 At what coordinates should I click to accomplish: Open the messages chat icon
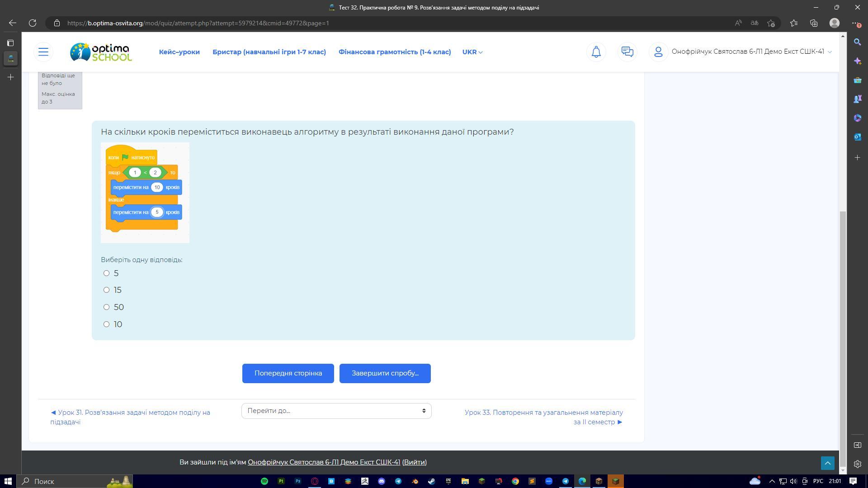click(627, 52)
